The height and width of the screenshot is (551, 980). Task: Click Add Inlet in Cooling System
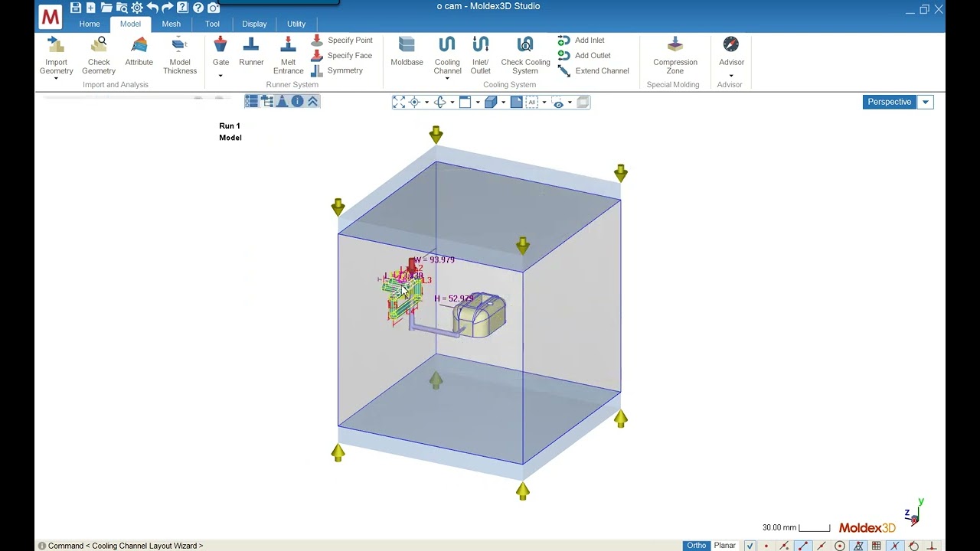coord(581,40)
